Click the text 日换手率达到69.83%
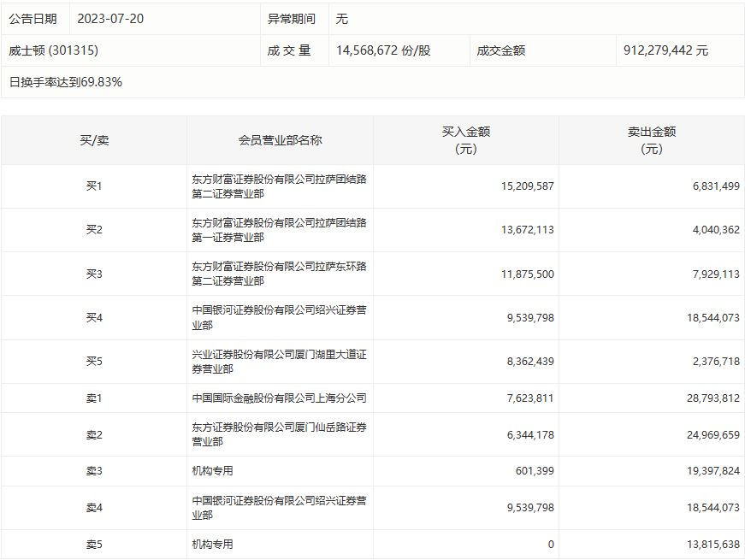The height and width of the screenshot is (560, 745). (66, 82)
